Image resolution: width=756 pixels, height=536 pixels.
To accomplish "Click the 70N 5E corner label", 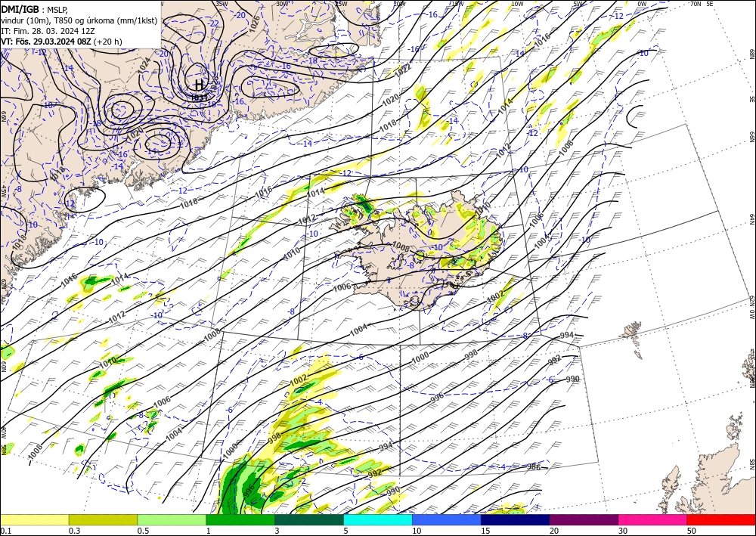I will (702, 4).
